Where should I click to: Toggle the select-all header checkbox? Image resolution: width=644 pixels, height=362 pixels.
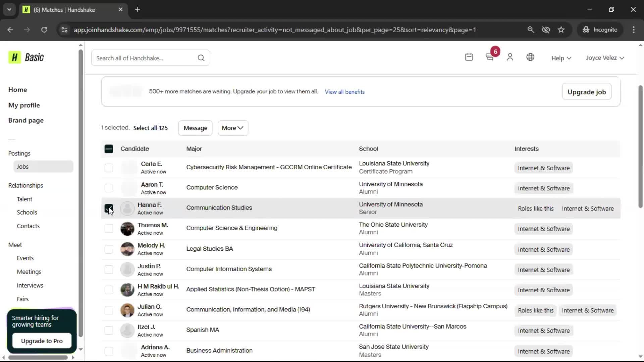(109, 149)
